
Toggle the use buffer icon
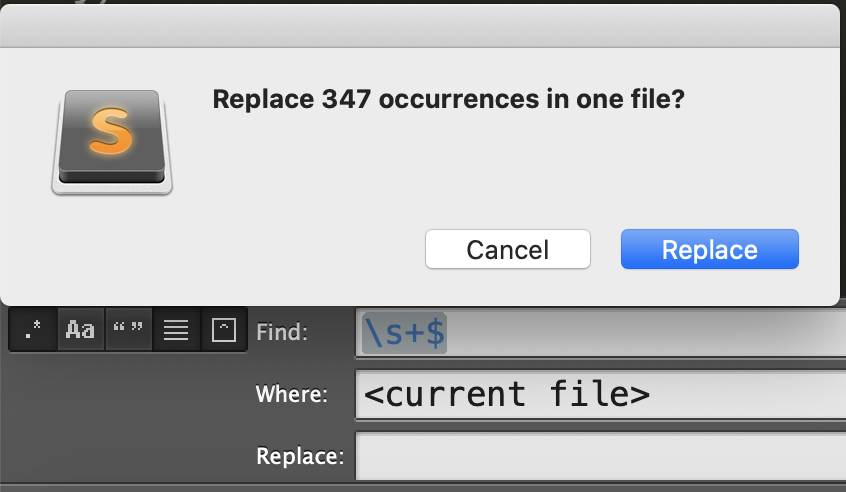pyautogui.click(x=224, y=330)
